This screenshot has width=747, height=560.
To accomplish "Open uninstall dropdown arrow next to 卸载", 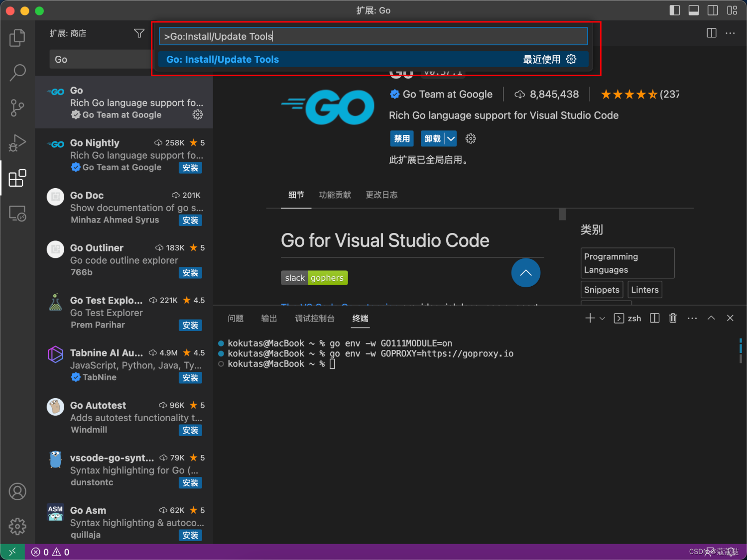I will pos(451,139).
